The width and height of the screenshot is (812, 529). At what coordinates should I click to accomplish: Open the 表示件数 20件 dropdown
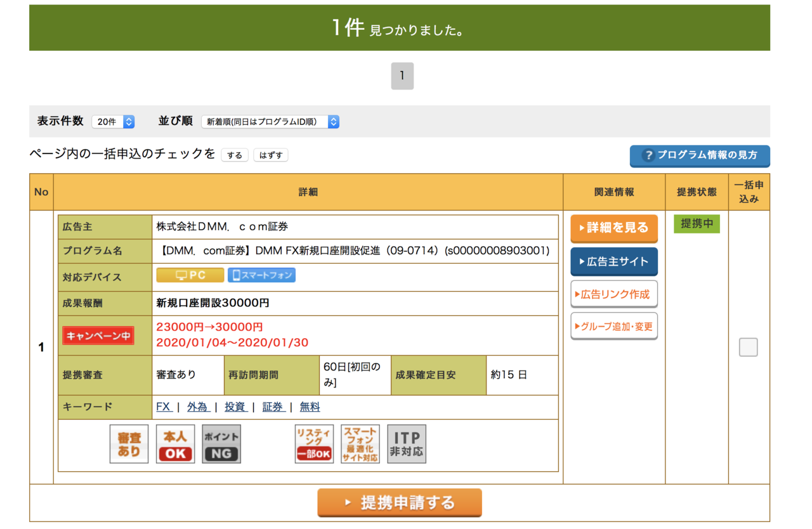[113, 122]
